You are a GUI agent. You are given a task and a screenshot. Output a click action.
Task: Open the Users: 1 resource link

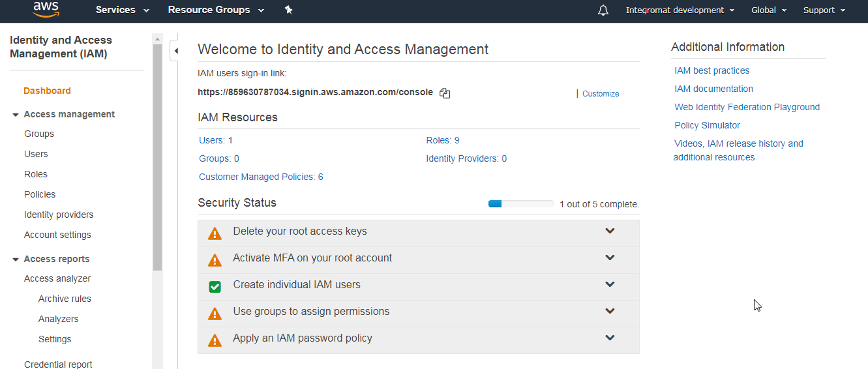pyautogui.click(x=216, y=140)
